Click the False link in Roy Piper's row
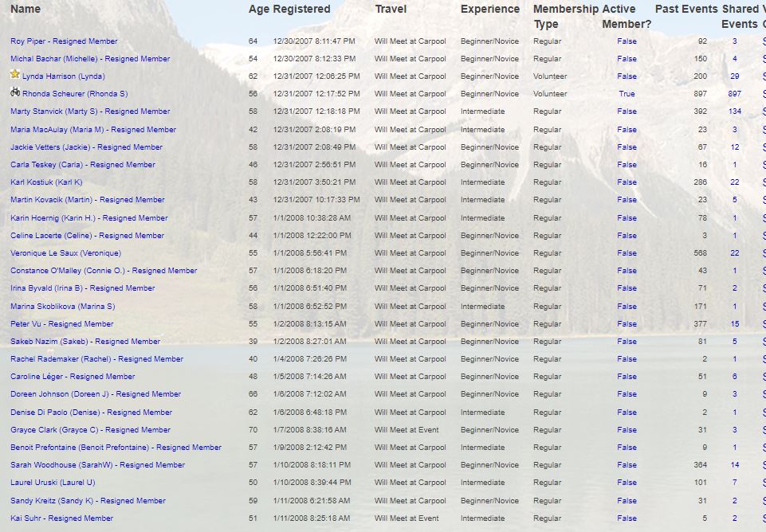The image size is (766, 532). 627,41
